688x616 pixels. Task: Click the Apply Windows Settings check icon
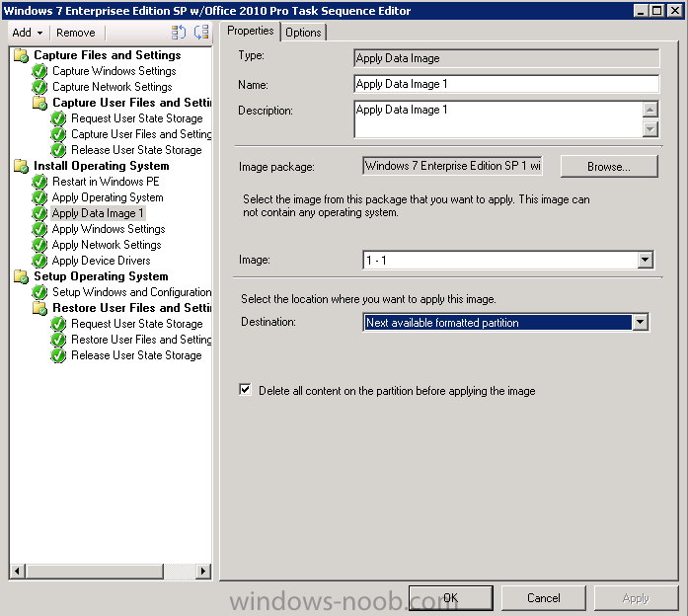pos(39,229)
